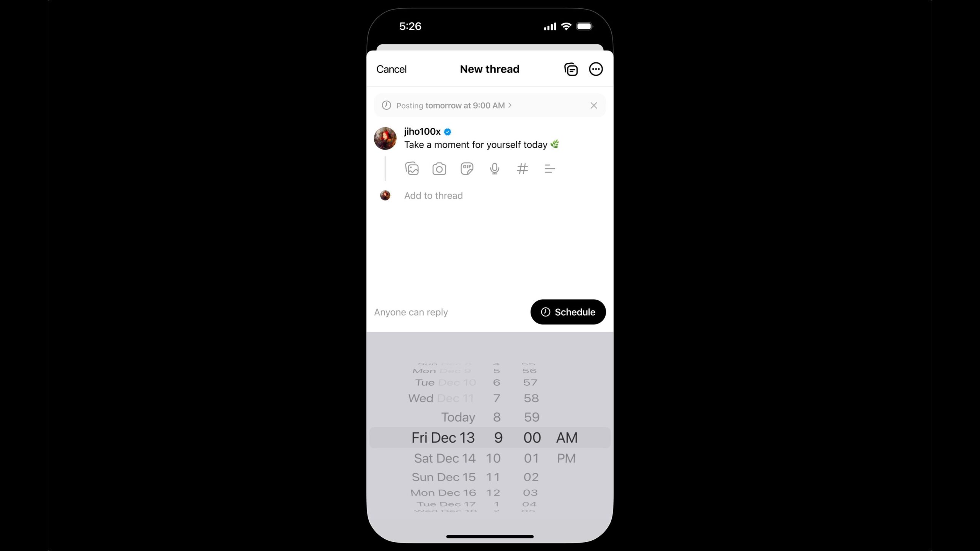Tap Anyone can reply menu item
This screenshot has height=551, width=980.
(x=411, y=311)
